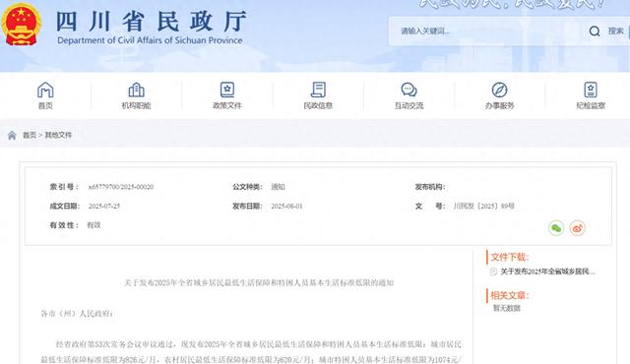This screenshot has height=364, width=630.
Task: Open the 纪检监察 badge icon
Action: point(591,90)
